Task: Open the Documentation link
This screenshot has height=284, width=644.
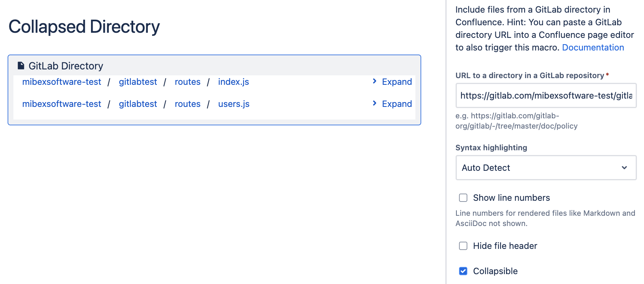Action: [593, 47]
